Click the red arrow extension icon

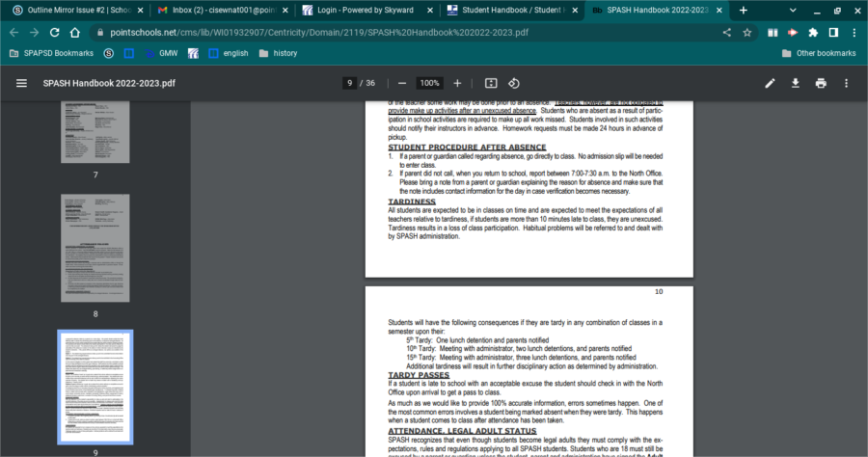coord(793,33)
